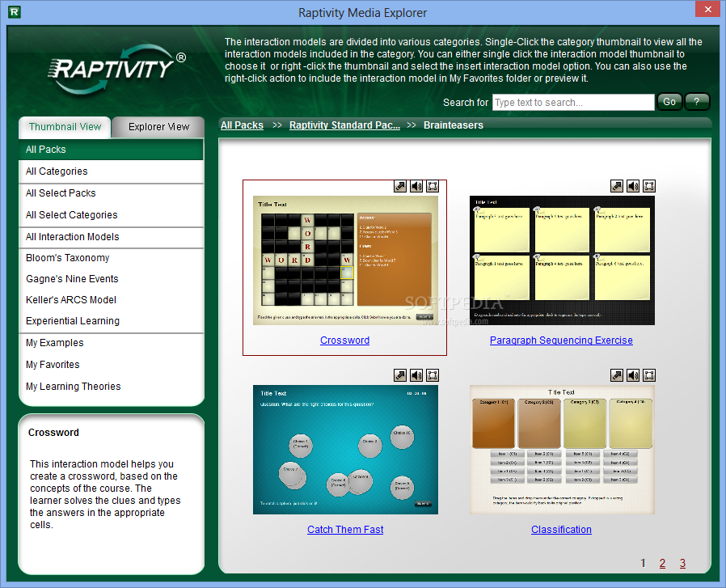Open the Paragraph Sequencing Exercise link
Screen dimensions: 726x588
(x=561, y=341)
